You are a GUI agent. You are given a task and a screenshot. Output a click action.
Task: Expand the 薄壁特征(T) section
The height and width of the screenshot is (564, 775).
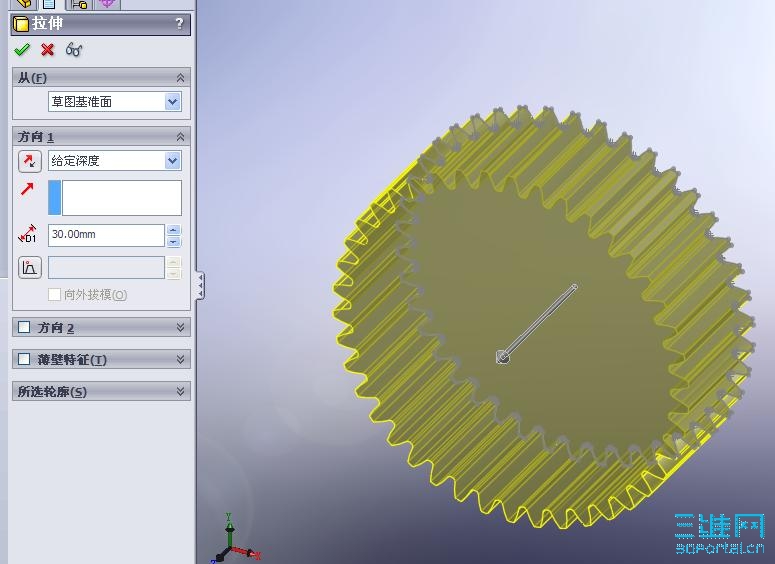180,359
